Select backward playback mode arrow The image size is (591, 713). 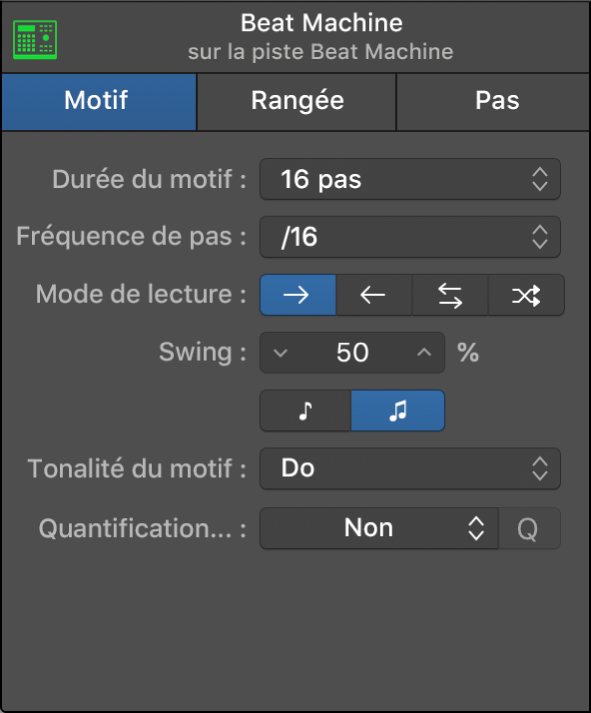[x=374, y=295]
